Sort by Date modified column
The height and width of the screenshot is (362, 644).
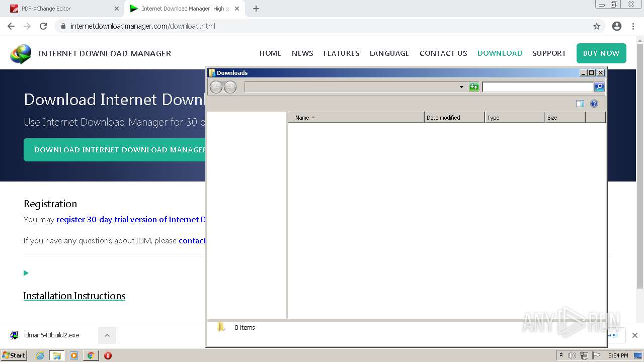454,118
